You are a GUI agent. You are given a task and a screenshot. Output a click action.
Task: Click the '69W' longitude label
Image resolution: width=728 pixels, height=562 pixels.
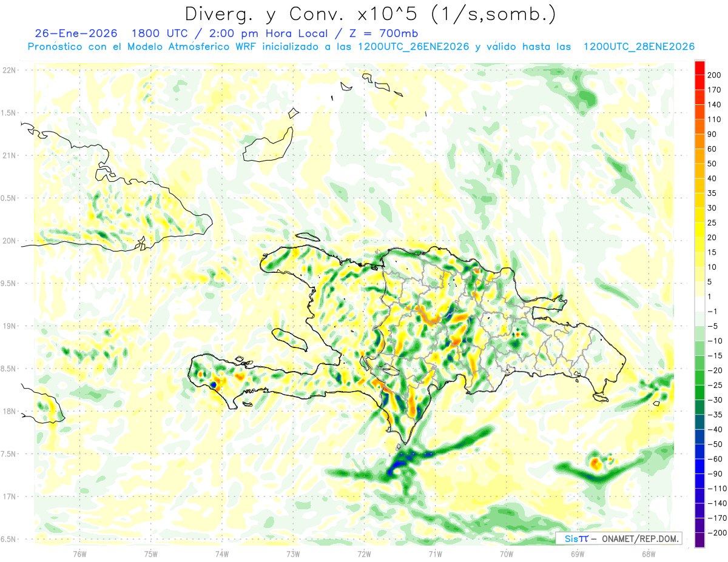[x=578, y=553]
